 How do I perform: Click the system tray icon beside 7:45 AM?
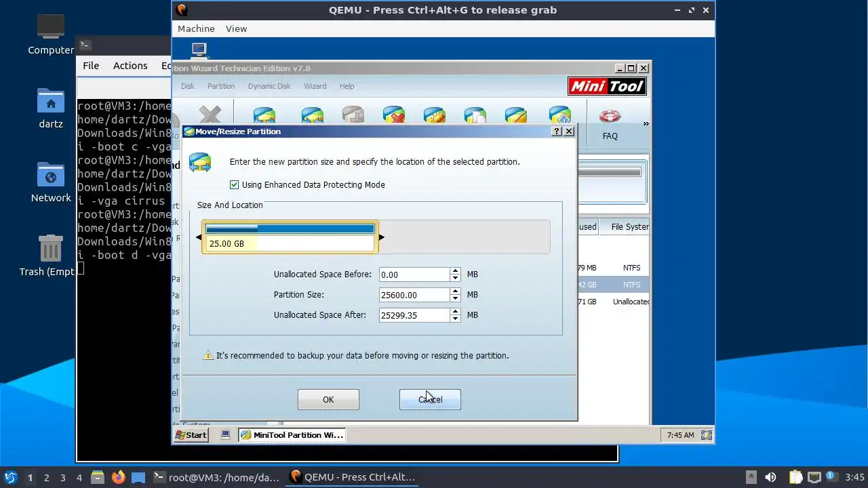pyautogui.click(x=706, y=435)
